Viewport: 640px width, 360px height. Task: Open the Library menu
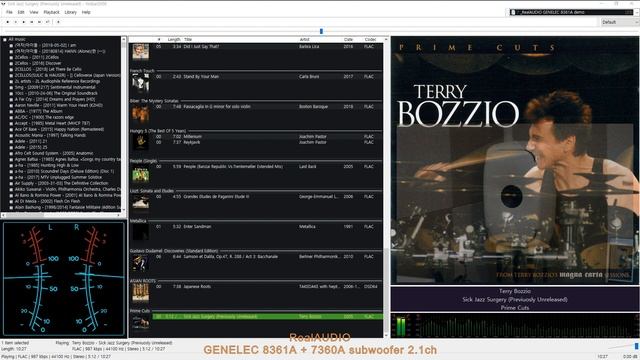click(x=71, y=12)
